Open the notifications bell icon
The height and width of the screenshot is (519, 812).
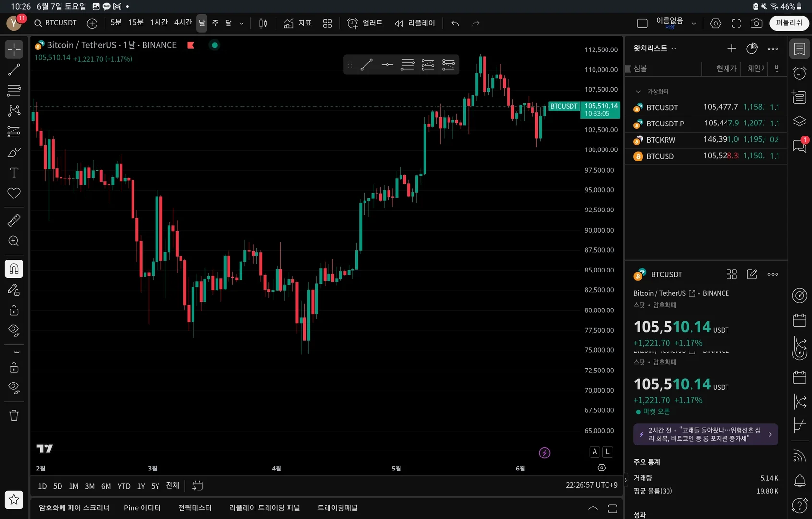click(x=800, y=481)
